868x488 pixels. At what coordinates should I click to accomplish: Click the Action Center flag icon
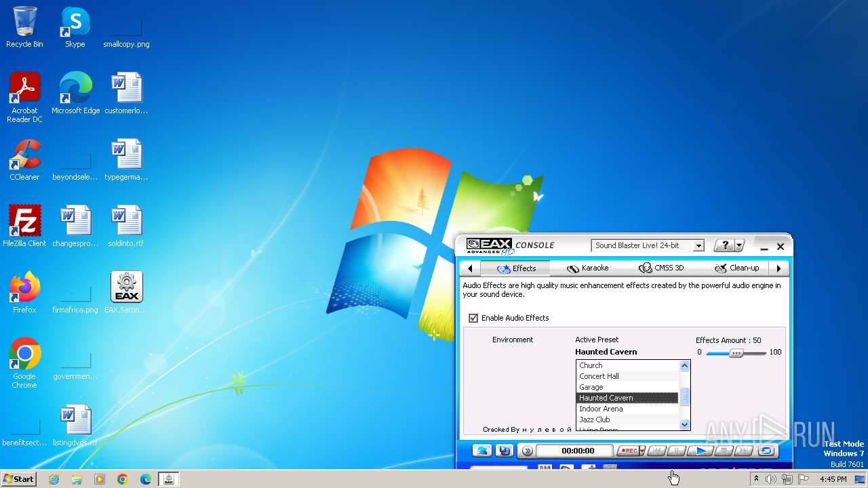click(804, 479)
